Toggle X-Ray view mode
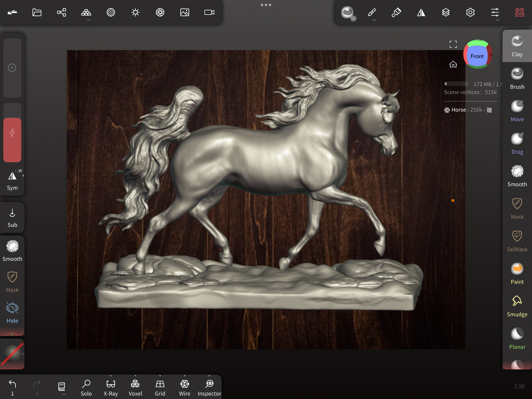This screenshot has height=399, width=532. pos(110,387)
